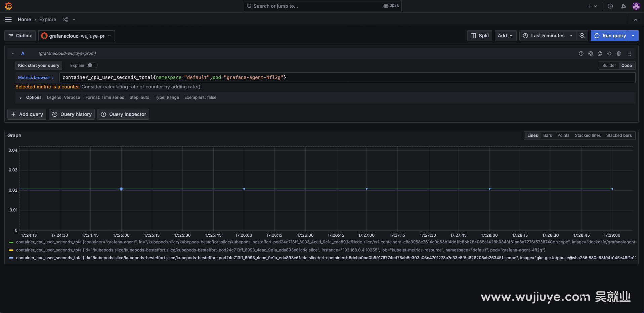Open the news feed RSS icon
Image resolution: width=644 pixels, height=313 pixels.
[624, 6]
